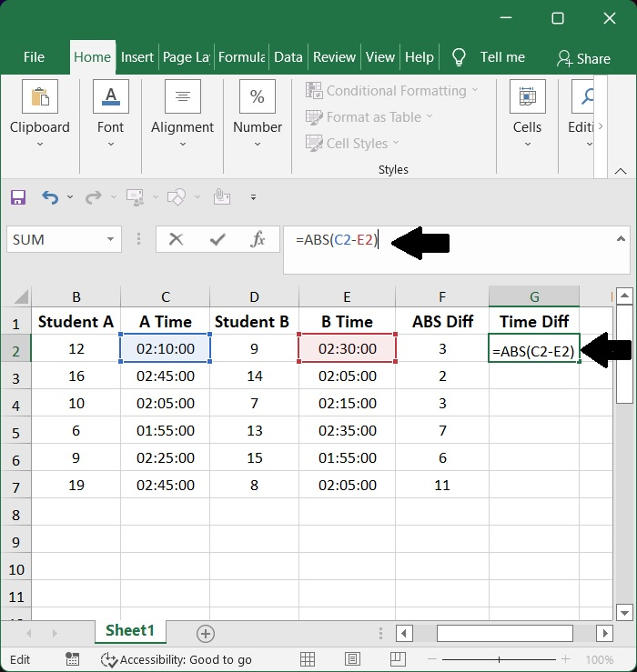Click the horizontal scrollbar right arrow
The image size is (637, 672).
coord(605,633)
